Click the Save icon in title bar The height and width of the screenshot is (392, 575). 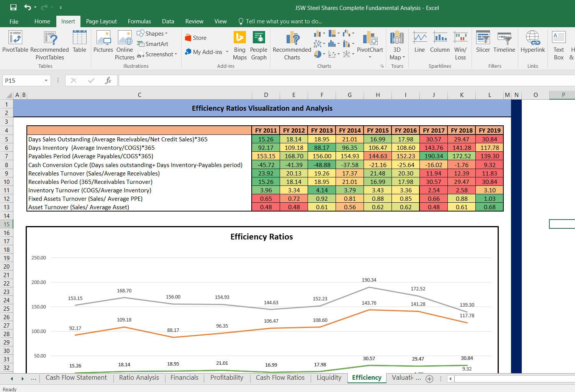coord(13,7)
